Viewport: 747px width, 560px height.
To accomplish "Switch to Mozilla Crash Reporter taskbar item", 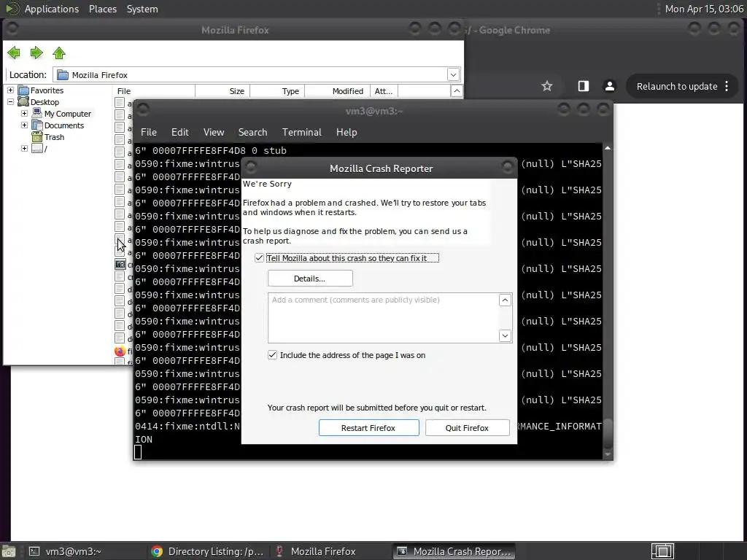I will pos(454,551).
